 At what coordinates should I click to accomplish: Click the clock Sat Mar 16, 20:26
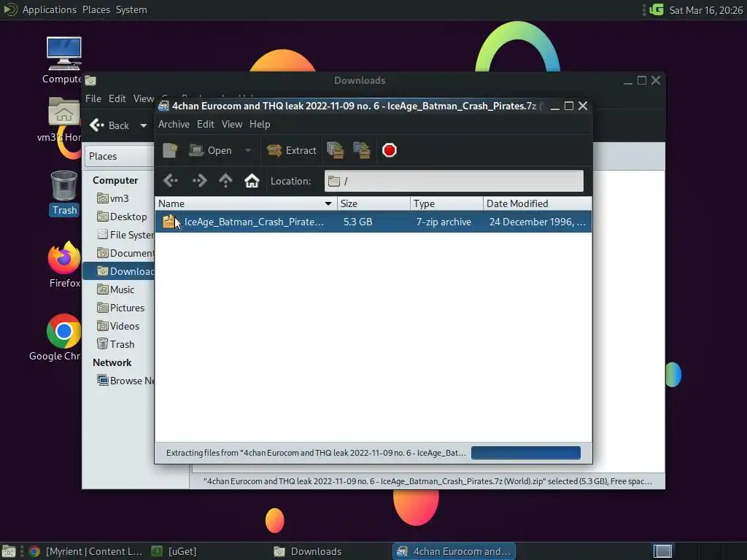pos(705,10)
